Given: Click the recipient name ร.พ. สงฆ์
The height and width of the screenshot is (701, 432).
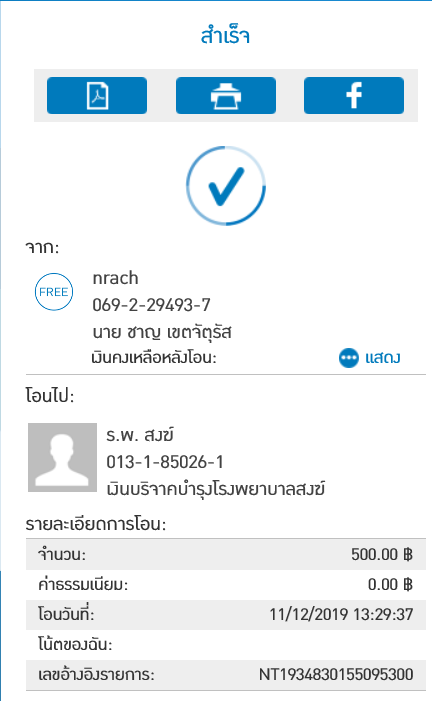Looking at the screenshot, I should pyautogui.click(x=140, y=435).
